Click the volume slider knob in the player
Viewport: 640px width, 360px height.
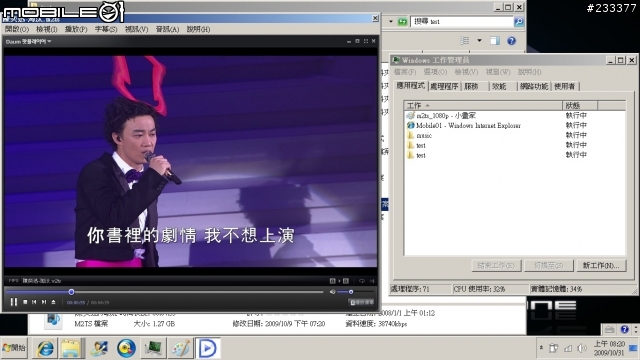coord(351,292)
